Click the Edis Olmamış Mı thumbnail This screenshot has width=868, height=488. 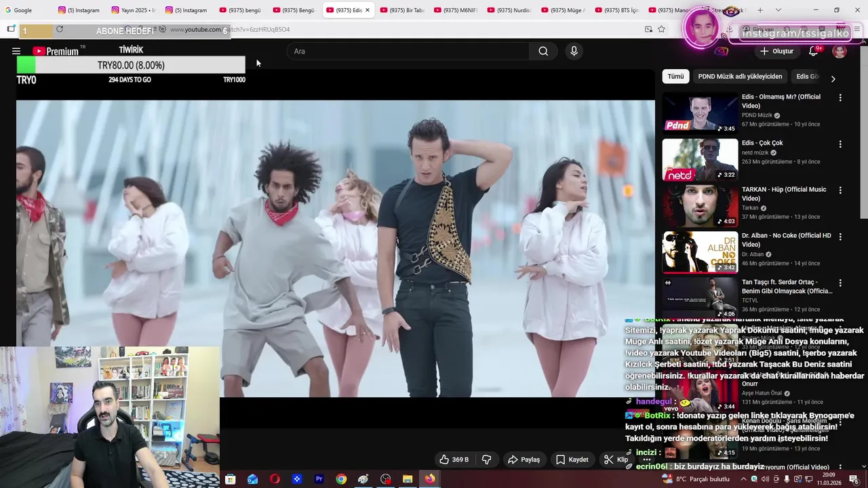coord(700,113)
